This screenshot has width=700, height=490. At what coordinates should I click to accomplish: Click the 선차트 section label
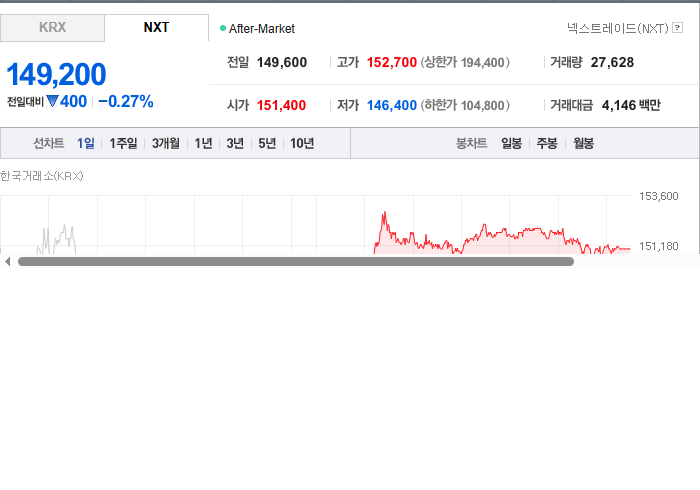(49, 143)
